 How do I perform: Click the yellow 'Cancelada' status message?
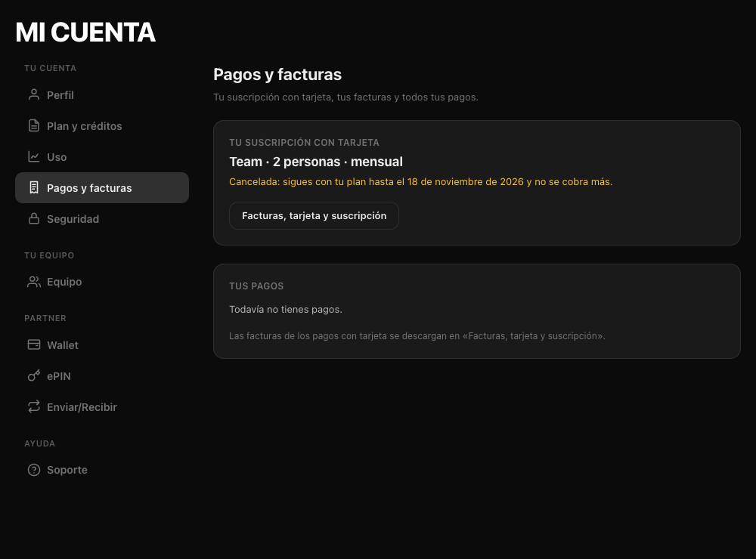(420, 181)
